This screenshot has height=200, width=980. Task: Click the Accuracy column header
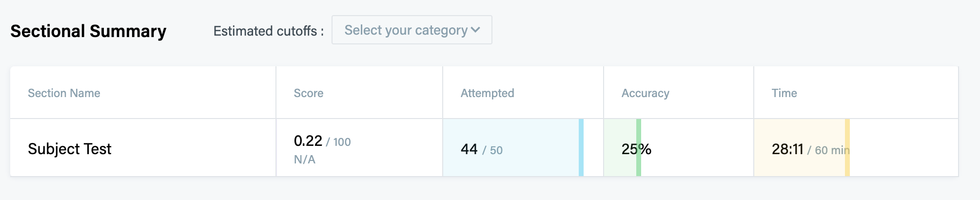[x=645, y=93]
